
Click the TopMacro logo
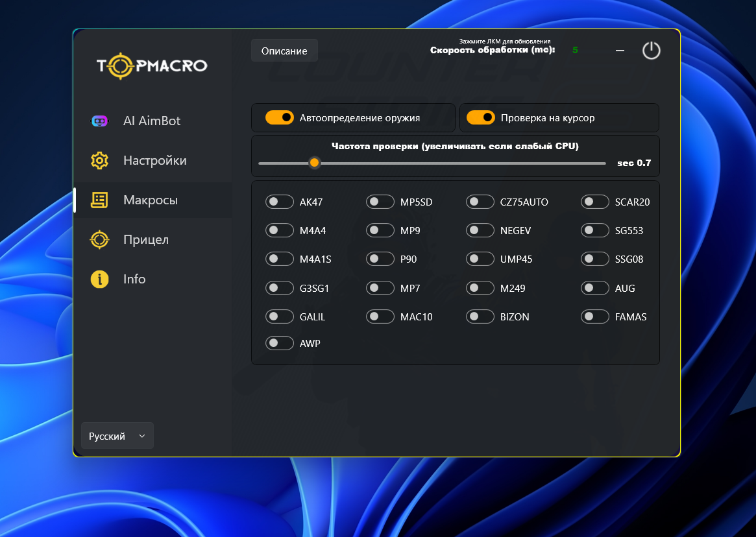click(152, 66)
